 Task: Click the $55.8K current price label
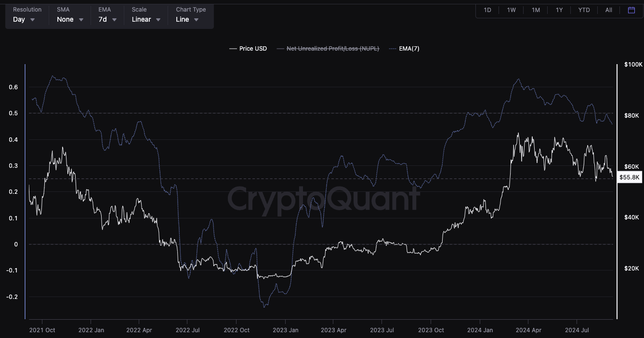tap(630, 177)
